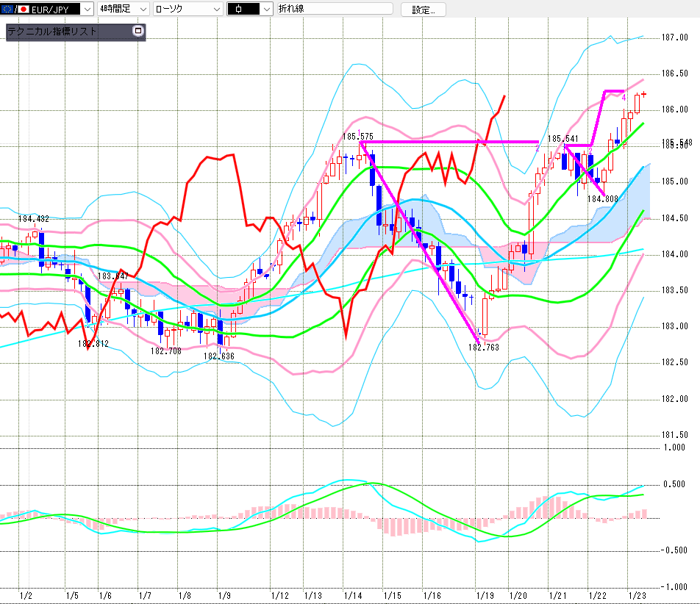Viewport: 700px width, 604px height.
Task: Click the 185.575 high price label
Action: click(358, 136)
